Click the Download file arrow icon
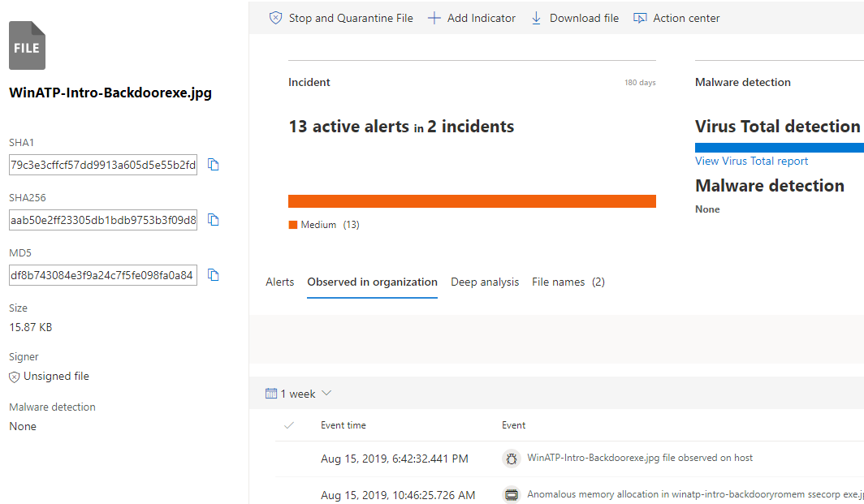This screenshot has width=864, height=504. pyautogui.click(x=536, y=18)
